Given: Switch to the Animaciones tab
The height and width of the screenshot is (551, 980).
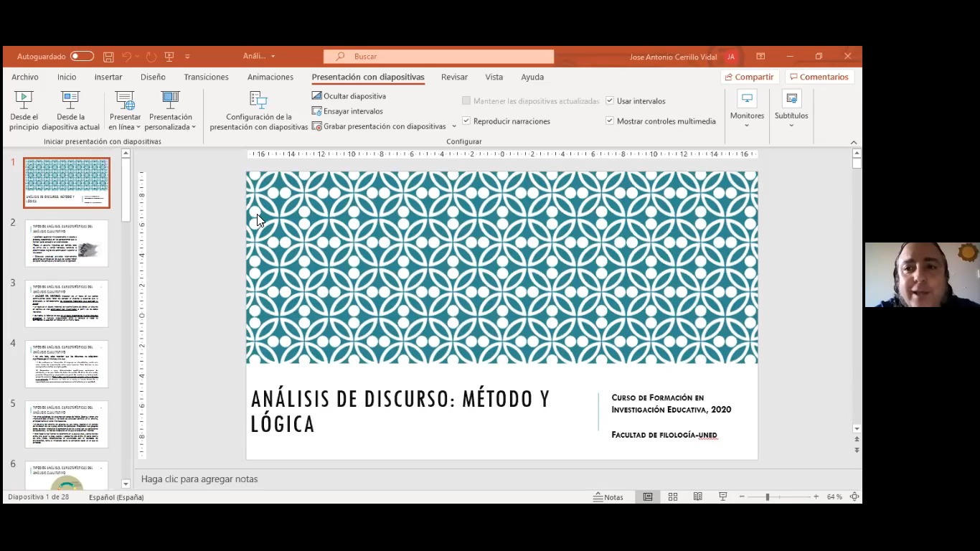Looking at the screenshot, I should click(270, 77).
